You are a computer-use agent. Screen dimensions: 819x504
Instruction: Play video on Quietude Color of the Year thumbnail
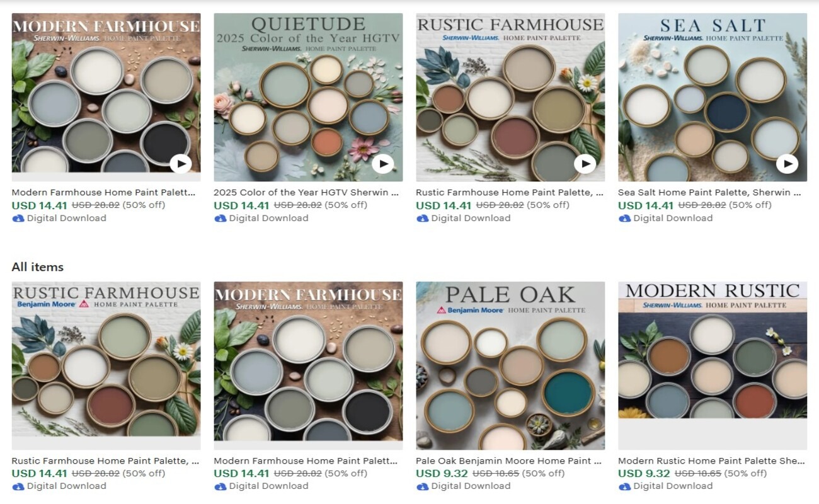pos(383,164)
